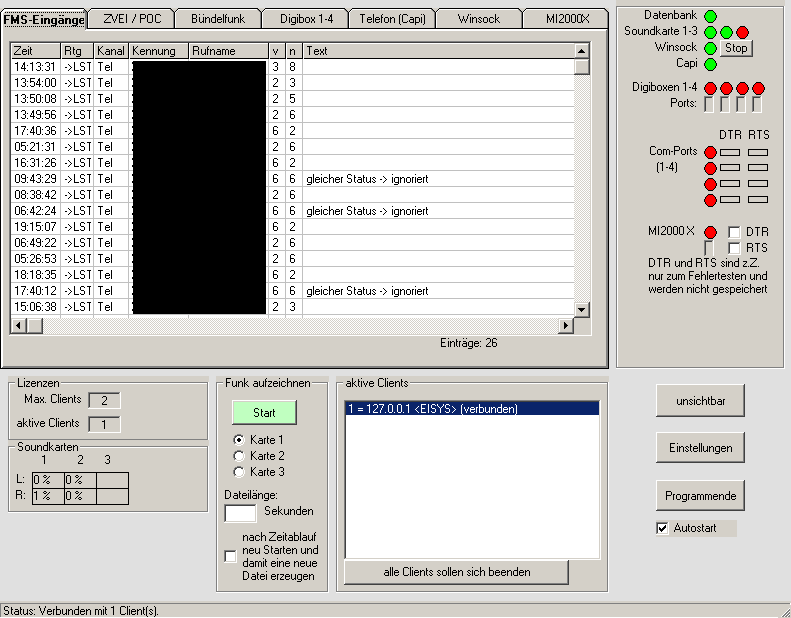
Task: Toggle the Autostart checkbox
Action: coord(662,528)
